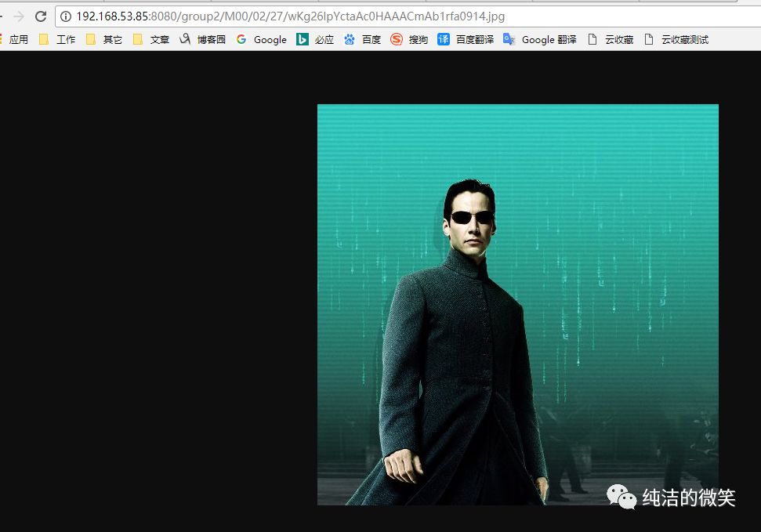This screenshot has height=532, width=761.
Task: Open the 应用 apps bookmark
Action: pos(14,39)
